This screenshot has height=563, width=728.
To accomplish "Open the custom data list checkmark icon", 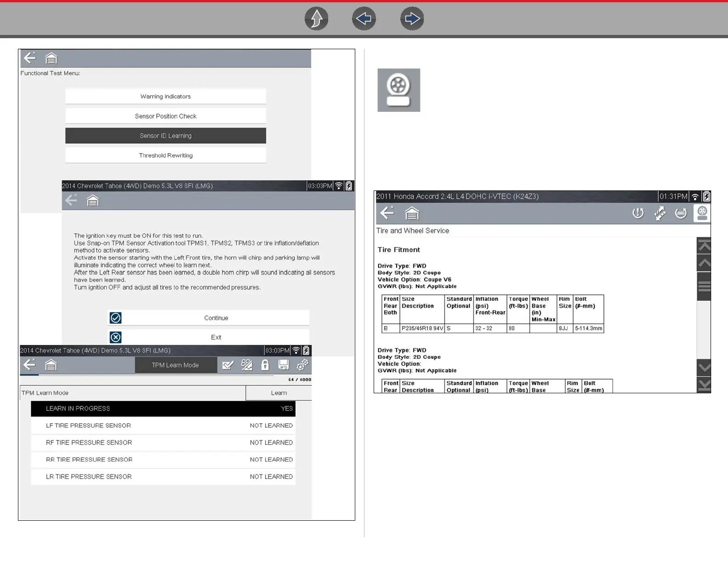I will pyautogui.click(x=228, y=365).
